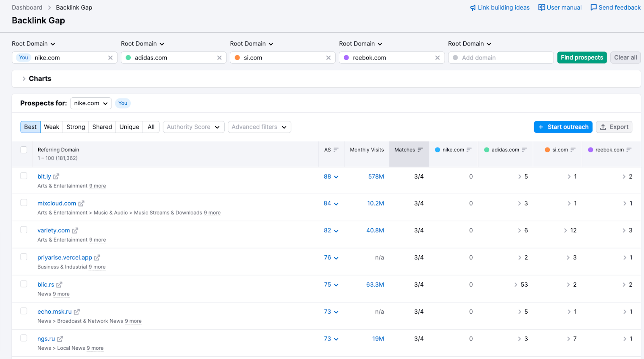Select the Best tab
Viewport: 644px width, 359px height.
coord(30,127)
